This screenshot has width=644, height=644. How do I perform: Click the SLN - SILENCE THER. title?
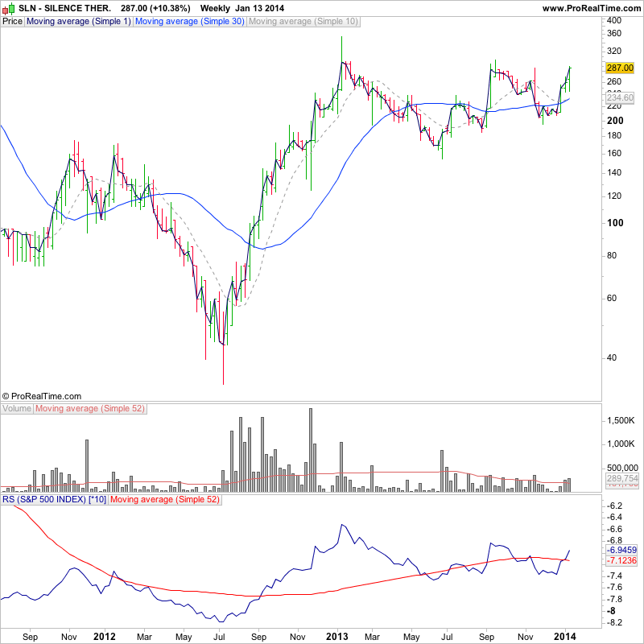[x=65, y=8]
